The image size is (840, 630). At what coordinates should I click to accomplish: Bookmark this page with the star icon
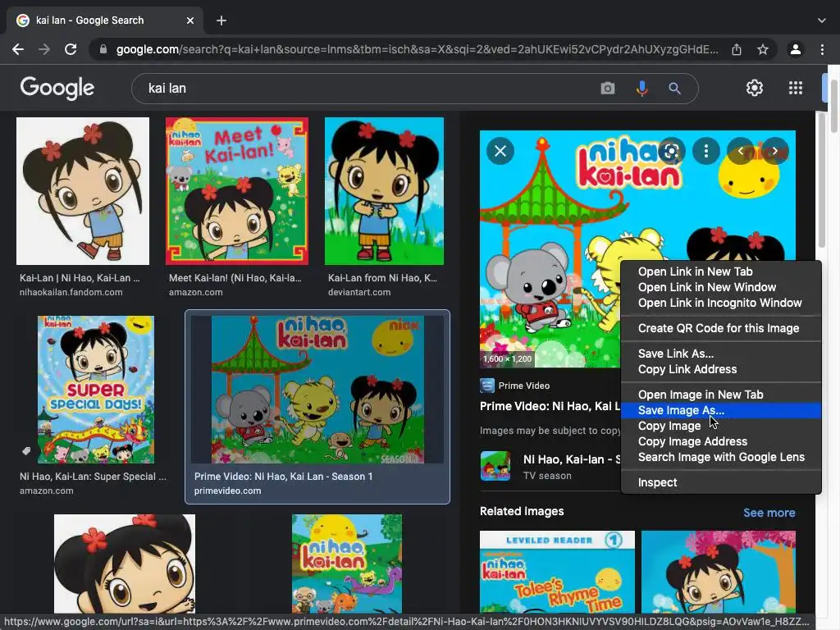coord(763,49)
